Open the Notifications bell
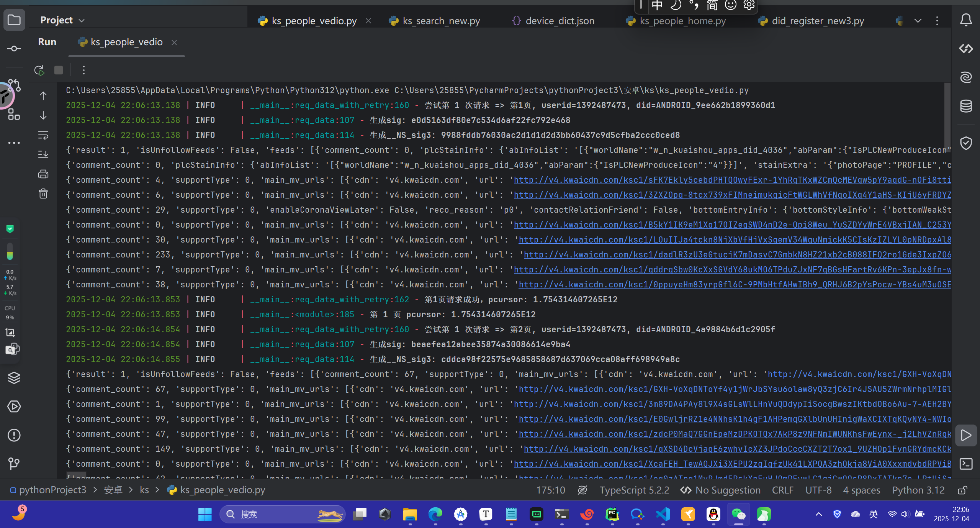The height and width of the screenshot is (528, 980). pos(966,20)
